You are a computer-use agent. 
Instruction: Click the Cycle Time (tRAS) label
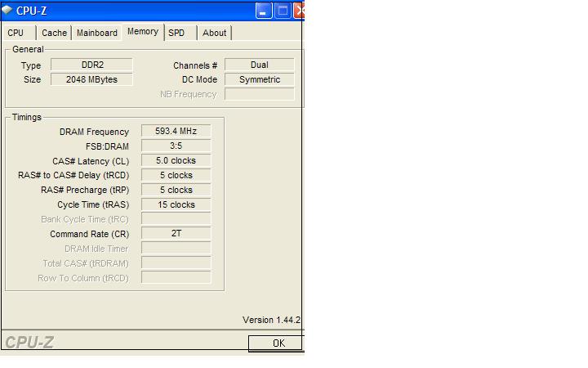click(x=93, y=204)
